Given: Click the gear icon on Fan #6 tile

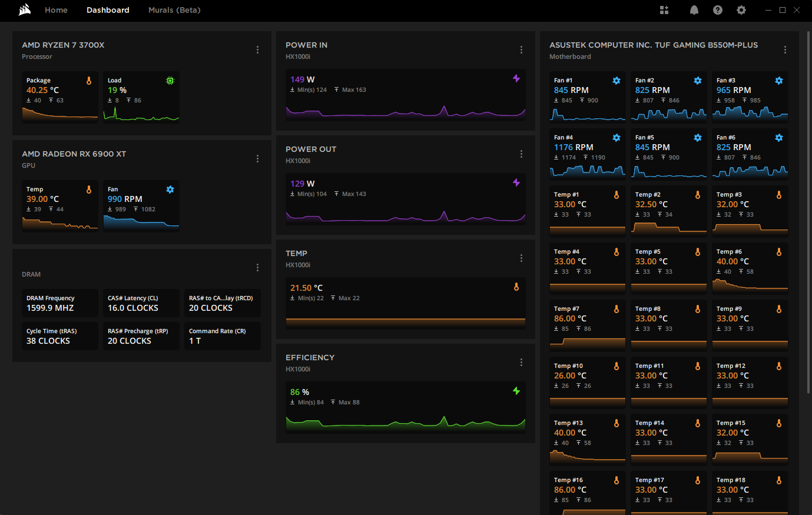Looking at the screenshot, I should pyautogui.click(x=779, y=138).
